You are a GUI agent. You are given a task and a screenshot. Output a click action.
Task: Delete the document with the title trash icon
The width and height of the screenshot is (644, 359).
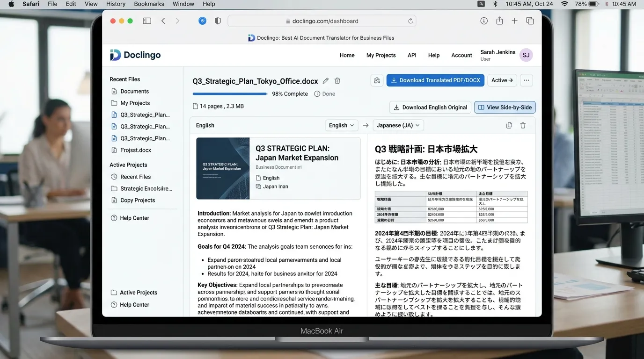tap(337, 81)
